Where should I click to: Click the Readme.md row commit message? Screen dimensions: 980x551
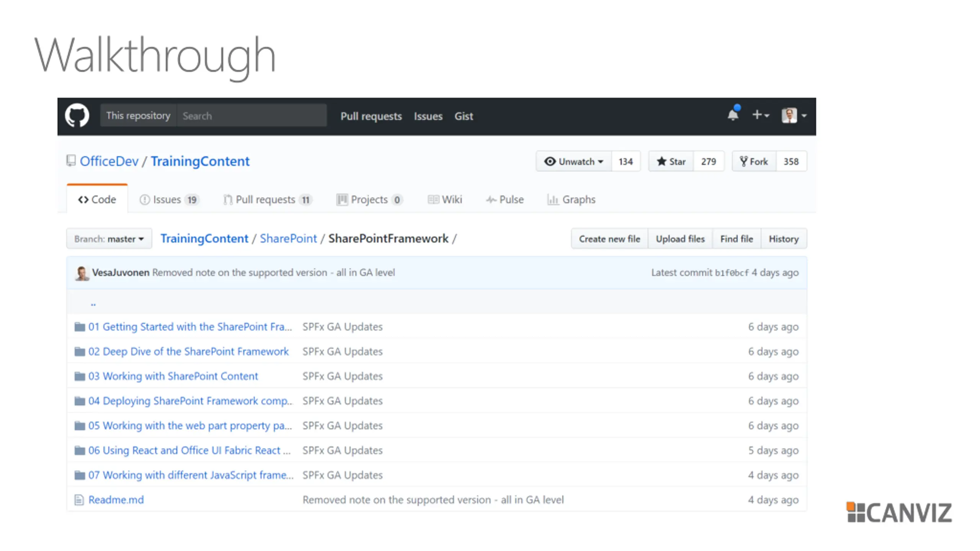click(433, 500)
